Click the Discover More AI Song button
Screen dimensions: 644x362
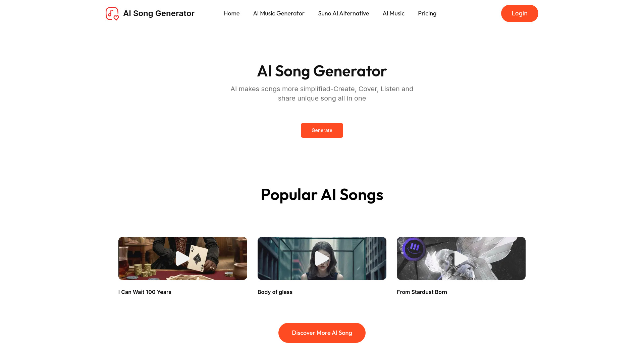(322, 333)
